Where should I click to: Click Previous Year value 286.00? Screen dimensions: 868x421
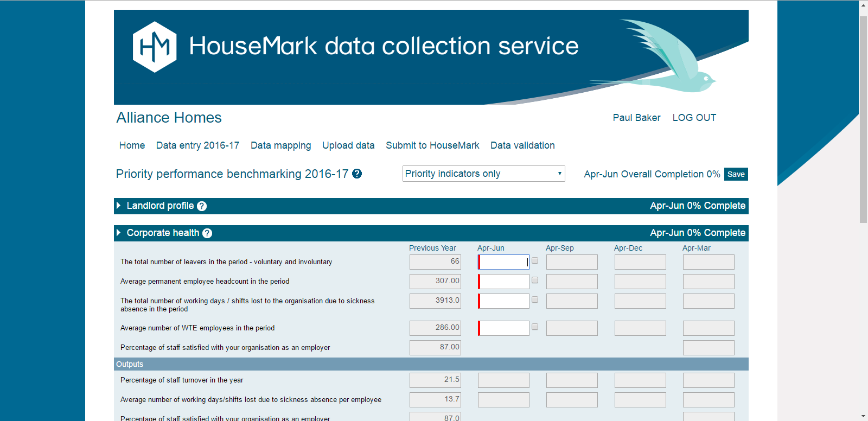435,328
